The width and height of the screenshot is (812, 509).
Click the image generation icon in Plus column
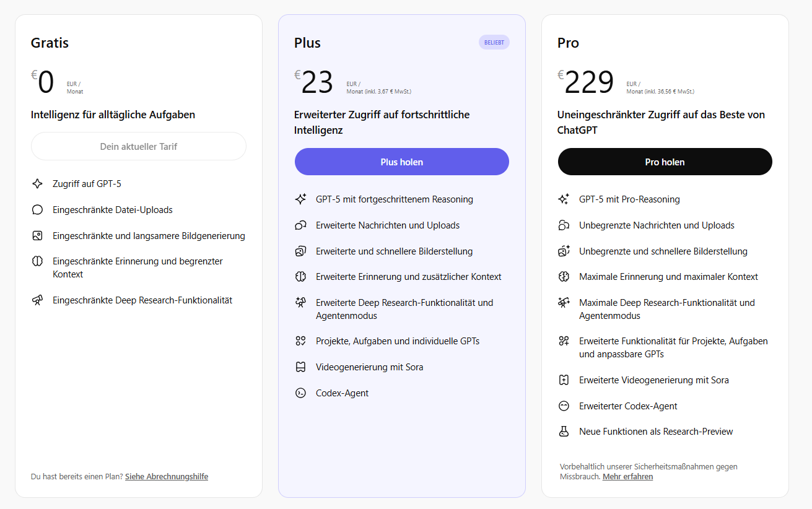click(x=301, y=251)
